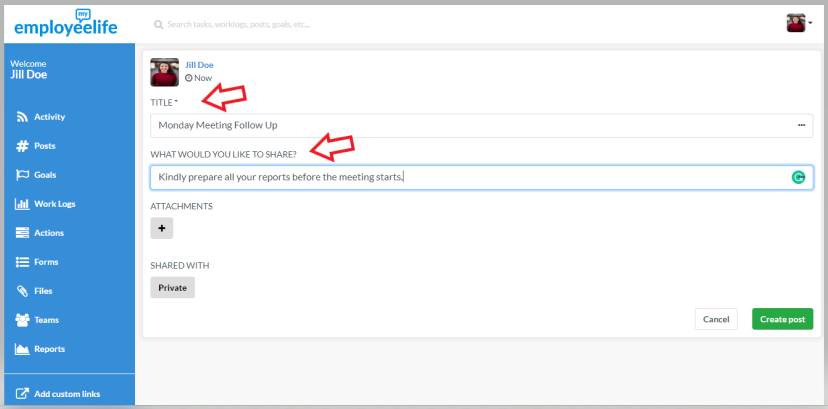This screenshot has width=828, height=409.
Task: Click the SHARED WITH label
Action: tap(180, 265)
